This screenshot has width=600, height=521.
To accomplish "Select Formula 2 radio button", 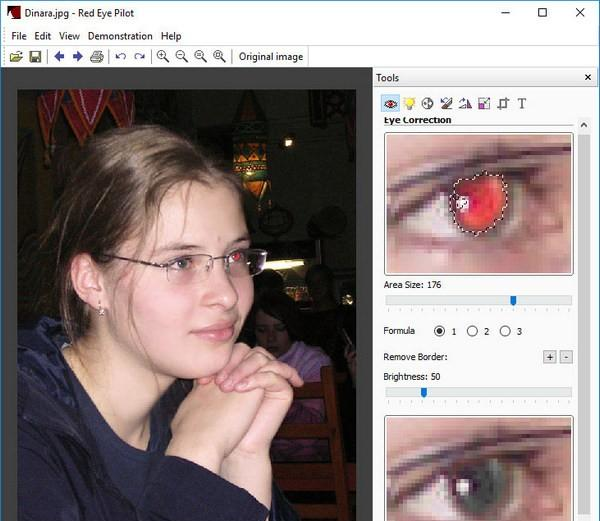I will point(472,331).
